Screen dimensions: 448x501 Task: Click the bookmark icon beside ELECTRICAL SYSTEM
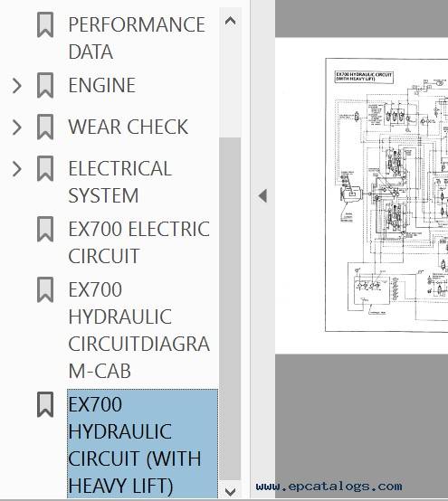point(45,168)
